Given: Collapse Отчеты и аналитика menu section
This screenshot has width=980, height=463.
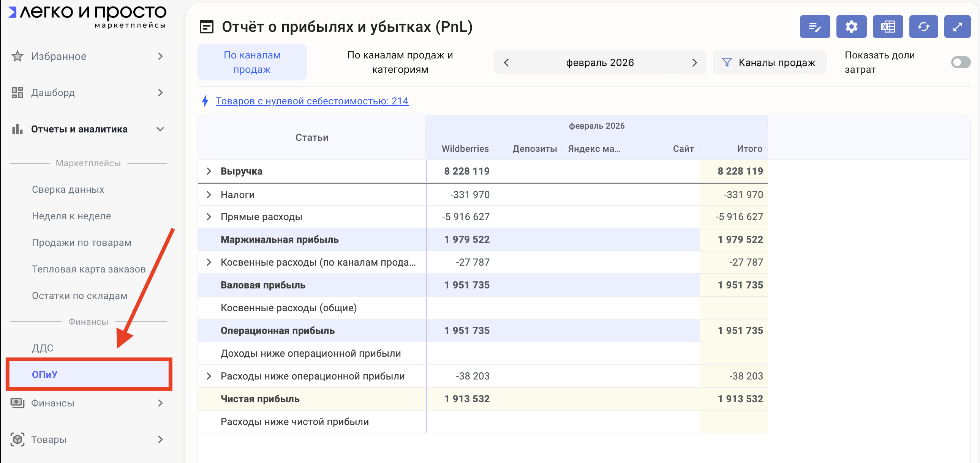Looking at the screenshot, I should [x=160, y=129].
